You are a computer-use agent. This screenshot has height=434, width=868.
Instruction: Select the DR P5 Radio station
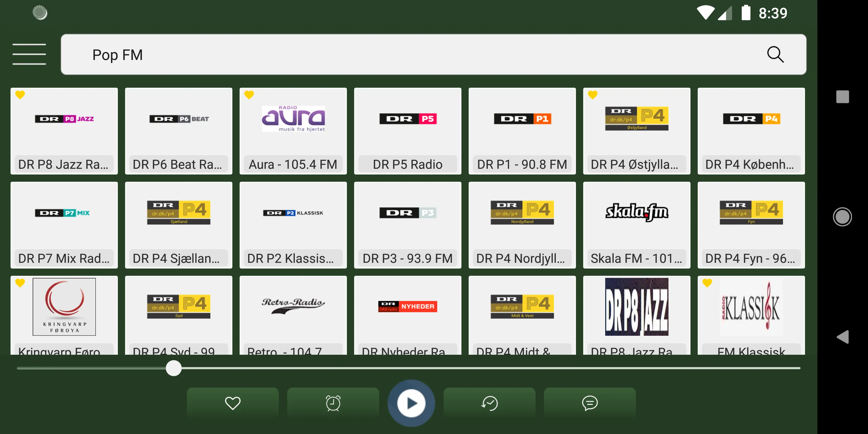coord(408,131)
